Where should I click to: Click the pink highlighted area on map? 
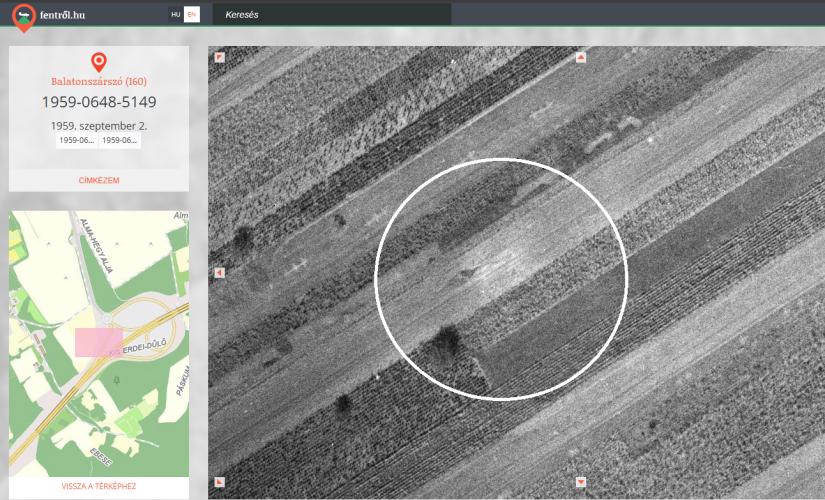click(99, 343)
